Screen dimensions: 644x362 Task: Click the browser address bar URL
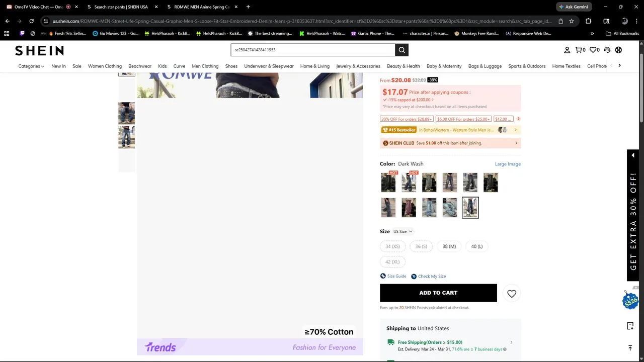(x=302, y=21)
